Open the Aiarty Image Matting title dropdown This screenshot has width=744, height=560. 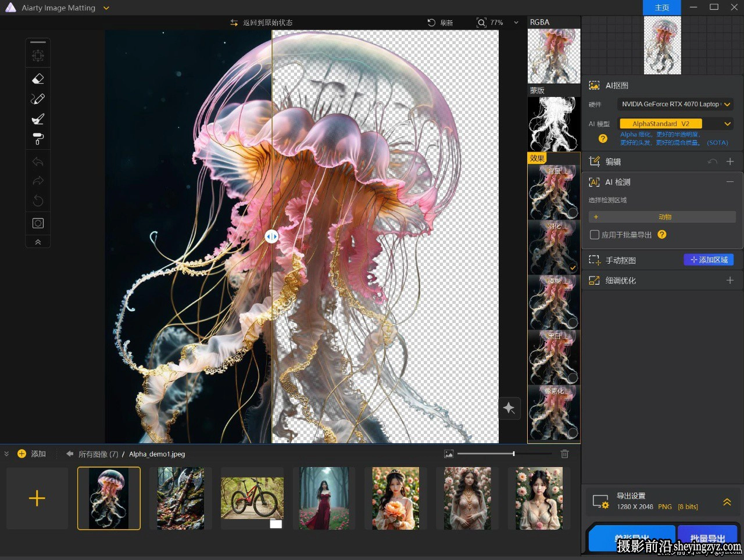point(106,8)
